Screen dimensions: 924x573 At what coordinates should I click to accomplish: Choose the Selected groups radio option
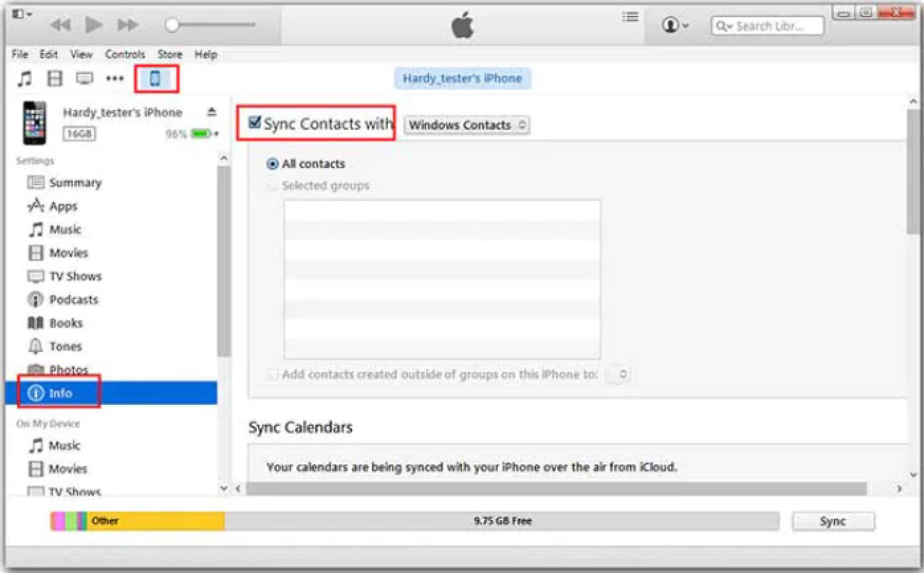tap(272, 186)
